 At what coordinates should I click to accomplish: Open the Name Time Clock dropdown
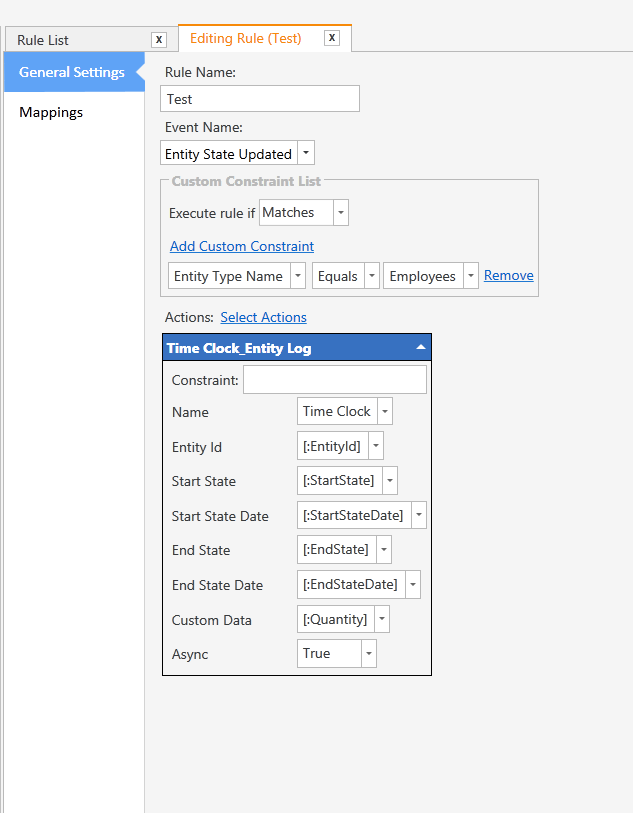coord(384,412)
